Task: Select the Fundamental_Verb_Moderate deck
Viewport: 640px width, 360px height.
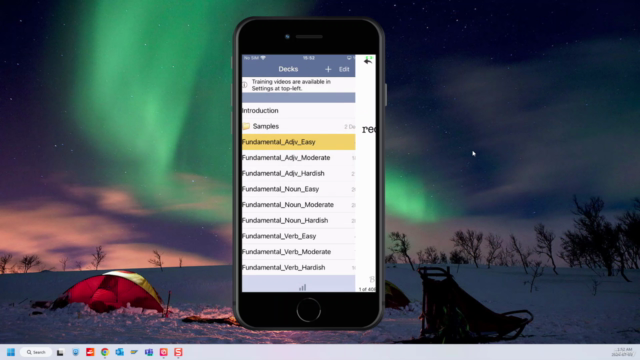Action: [x=298, y=252]
